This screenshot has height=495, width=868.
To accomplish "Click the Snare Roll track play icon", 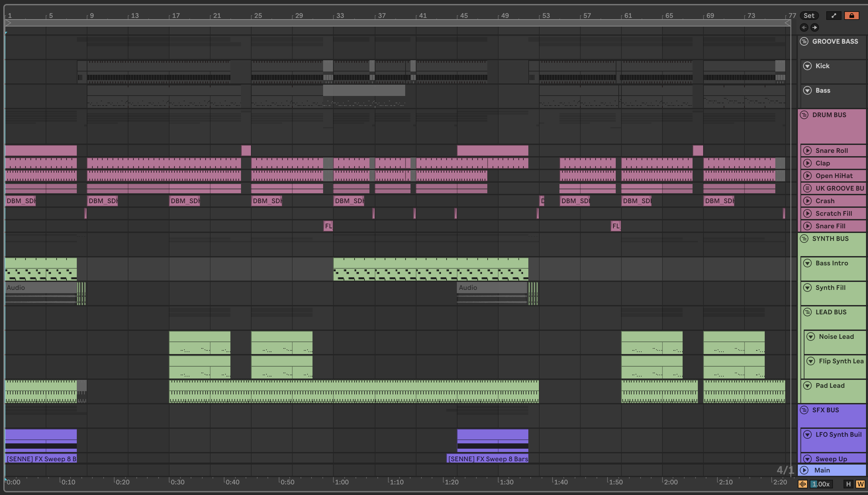I will click(x=807, y=151).
